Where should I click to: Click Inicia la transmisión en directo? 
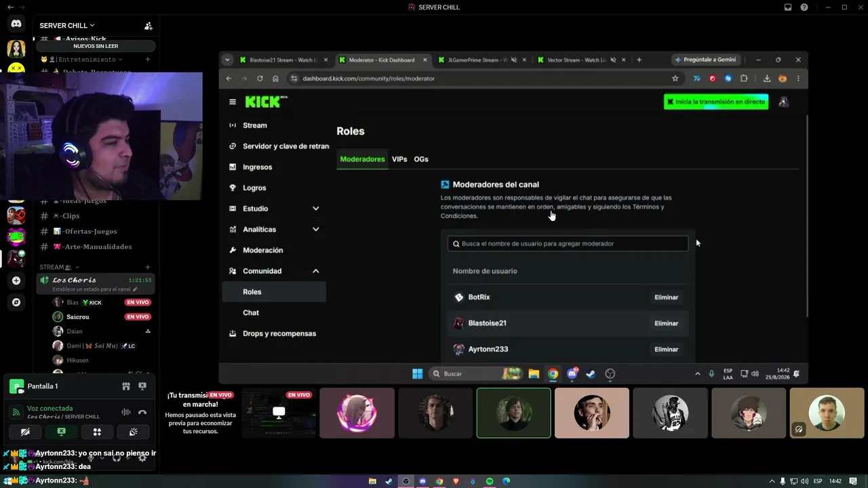pos(716,102)
